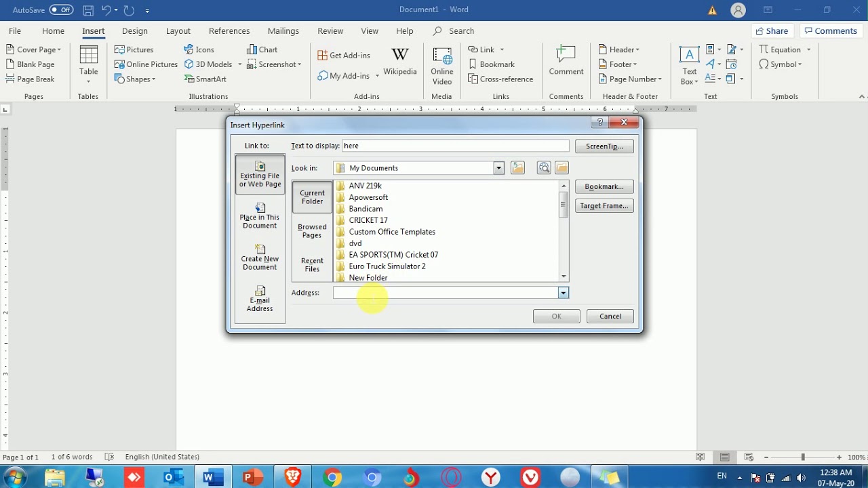
Task: Browse the Web from Insert Hyperlink dialog
Action: [x=544, y=168]
